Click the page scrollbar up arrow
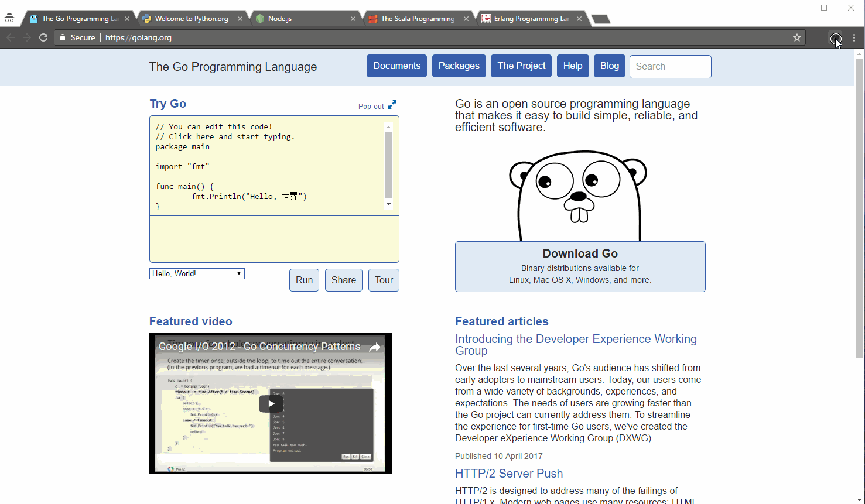The width and height of the screenshot is (865, 504). coord(859,54)
